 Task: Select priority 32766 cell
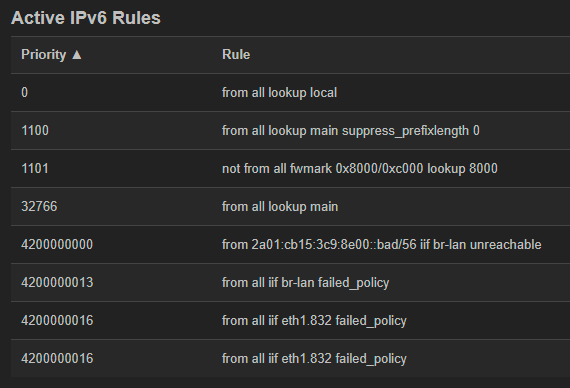coord(39,207)
